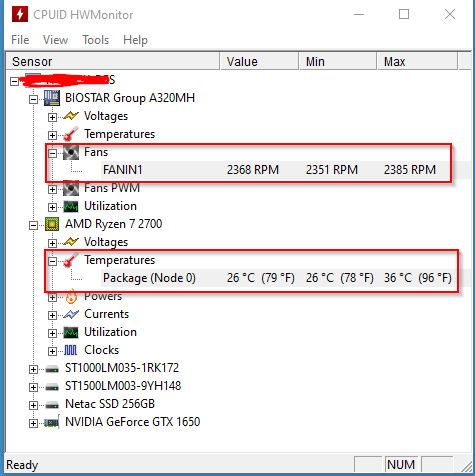Click the motherboard Temperatures thermometer icon
Screen dimensions: 475x476
pyautogui.click(x=71, y=134)
